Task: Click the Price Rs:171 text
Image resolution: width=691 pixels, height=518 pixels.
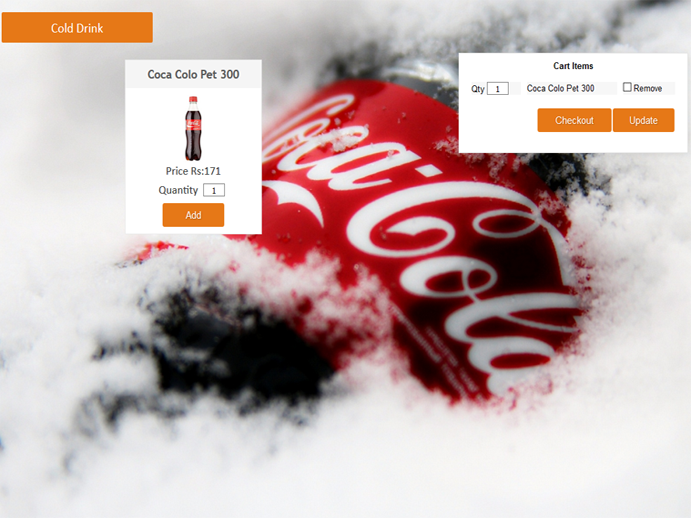Action: [193, 171]
